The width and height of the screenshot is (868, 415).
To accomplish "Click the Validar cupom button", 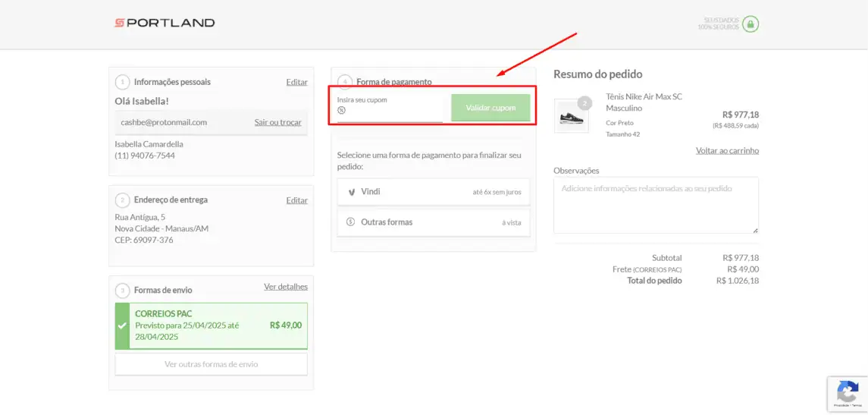I will click(x=490, y=108).
